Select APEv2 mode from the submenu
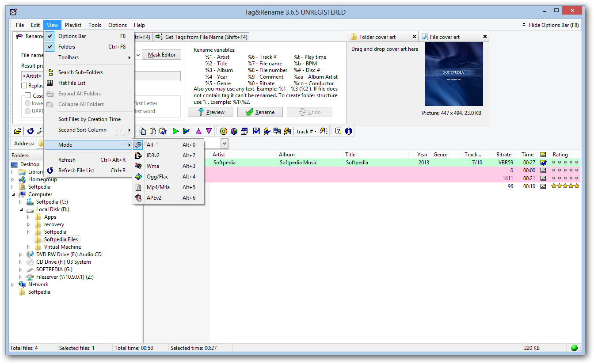 (x=168, y=198)
